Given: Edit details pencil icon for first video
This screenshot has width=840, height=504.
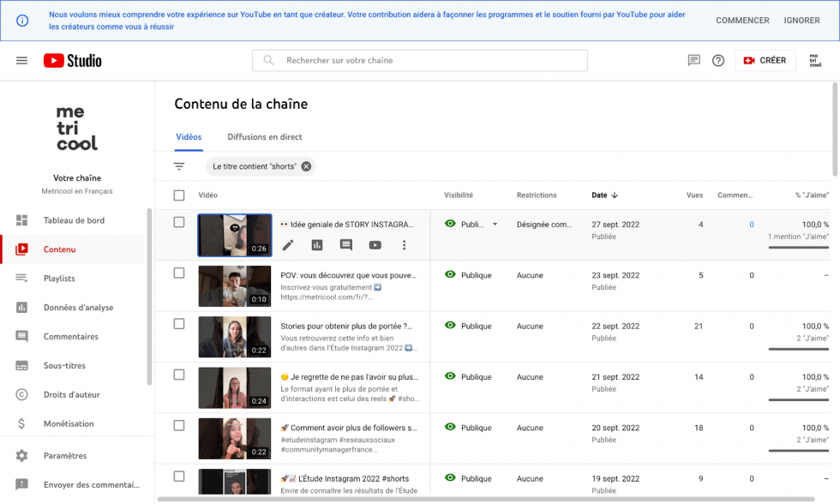Looking at the screenshot, I should 288,245.
